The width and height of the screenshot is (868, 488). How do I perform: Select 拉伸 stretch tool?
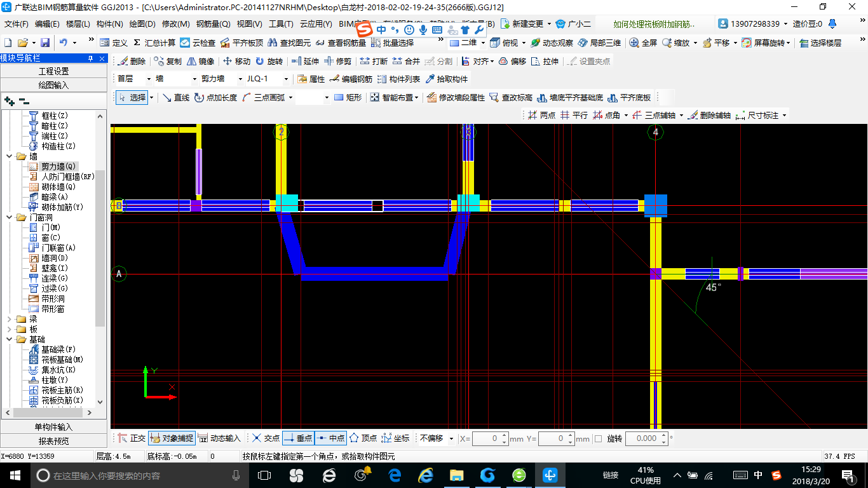[x=545, y=62]
